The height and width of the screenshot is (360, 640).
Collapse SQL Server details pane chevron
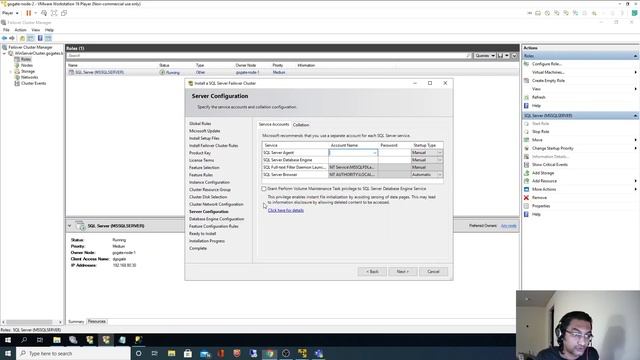[69, 226]
